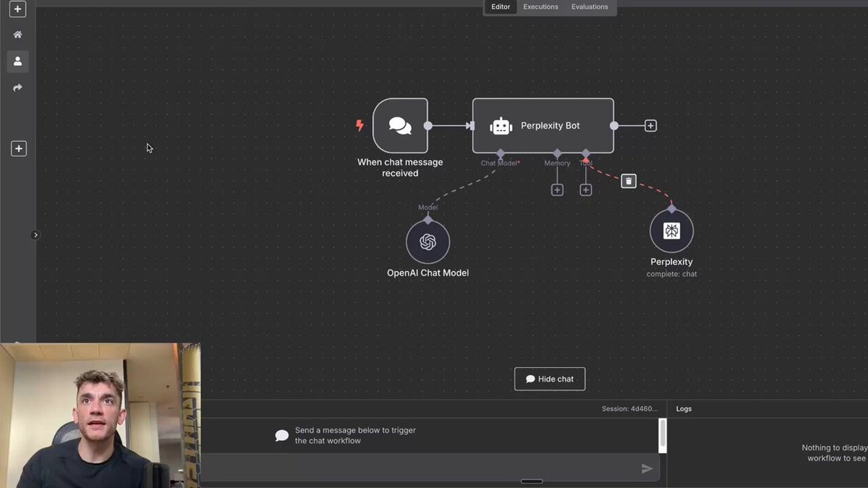Open the home icon in sidebar
The image size is (868, 488).
[x=18, y=35]
